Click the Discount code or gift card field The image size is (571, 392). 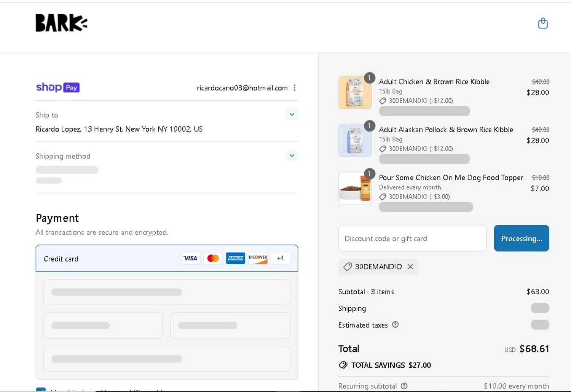click(x=412, y=238)
